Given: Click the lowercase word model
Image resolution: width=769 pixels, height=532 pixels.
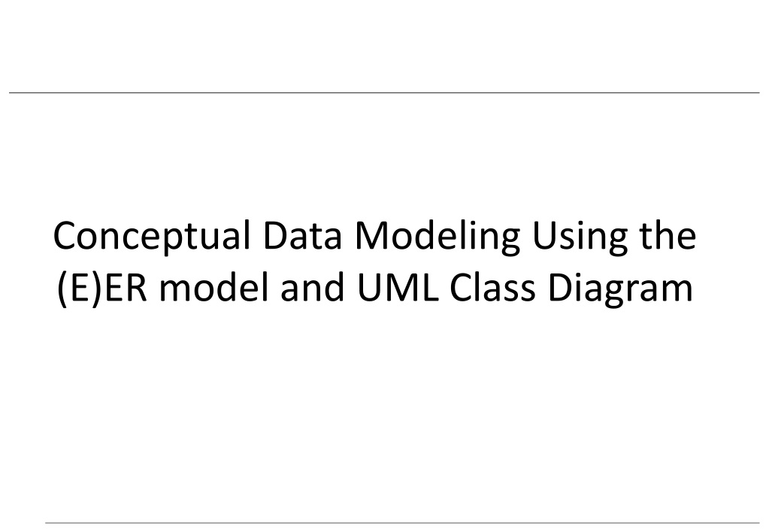Looking at the screenshot, I should (214, 286).
